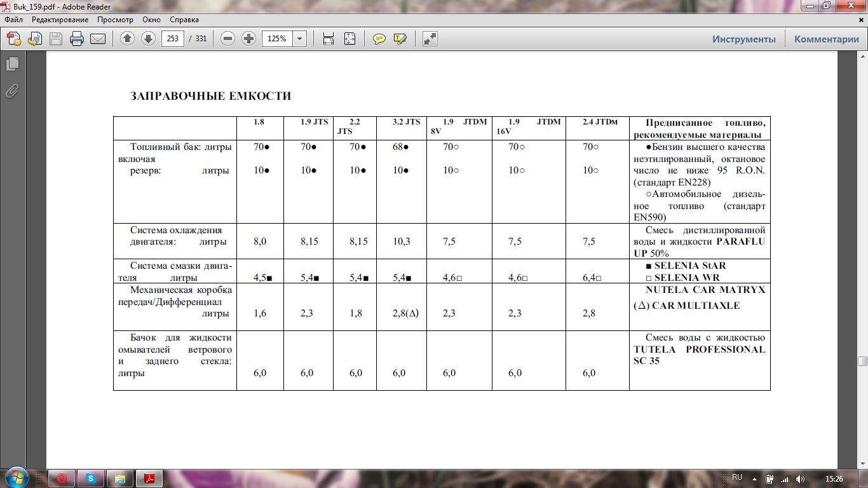Open Page Thumbnails side panel
The width and height of the screenshot is (868, 488).
click(x=12, y=64)
